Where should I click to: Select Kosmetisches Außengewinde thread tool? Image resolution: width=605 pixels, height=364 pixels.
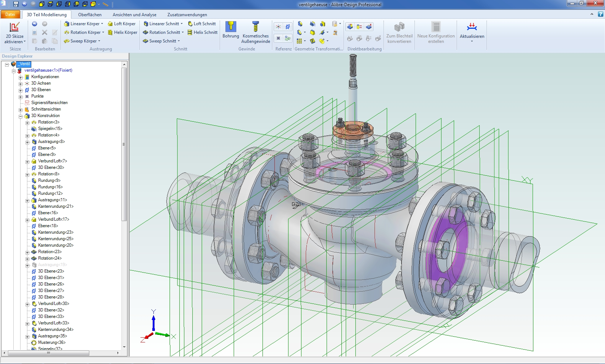click(x=256, y=32)
